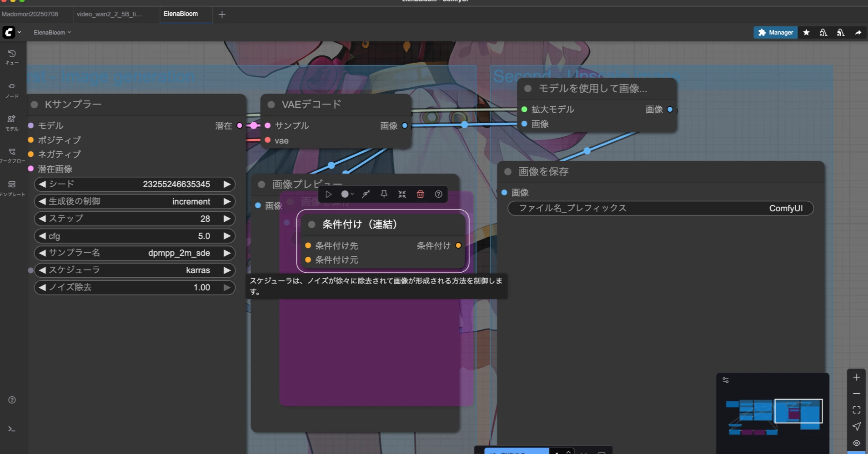
Task: Delete the node using the trash icon
Action: pyautogui.click(x=420, y=194)
